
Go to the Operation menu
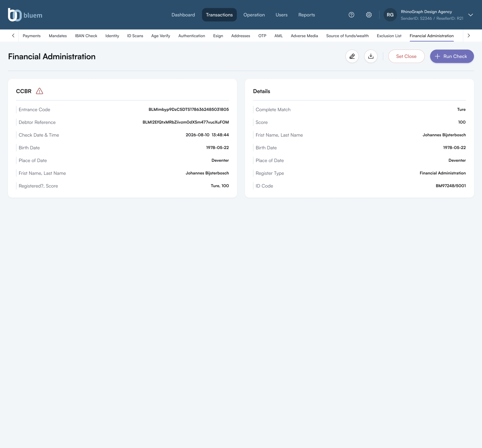point(254,15)
